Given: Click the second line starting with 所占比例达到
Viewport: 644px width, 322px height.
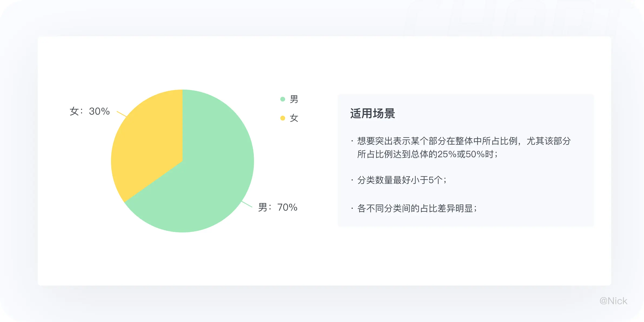Looking at the screenshot, I should click(x=427, y=154).
